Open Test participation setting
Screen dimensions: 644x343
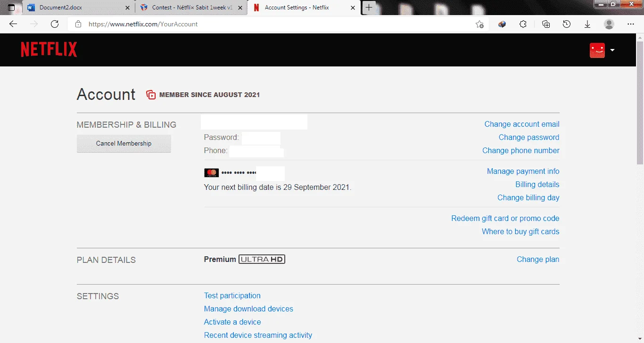click(232, 296)
